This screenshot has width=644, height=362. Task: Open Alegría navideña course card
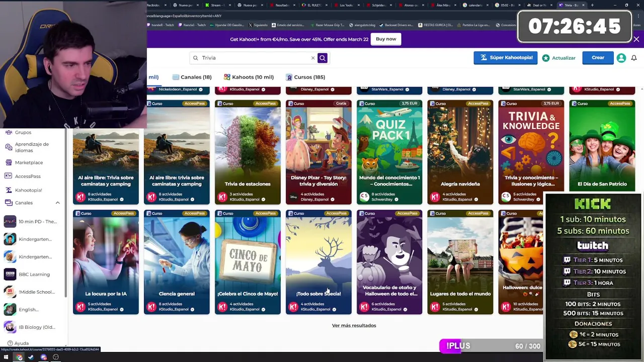pos(460,152)
